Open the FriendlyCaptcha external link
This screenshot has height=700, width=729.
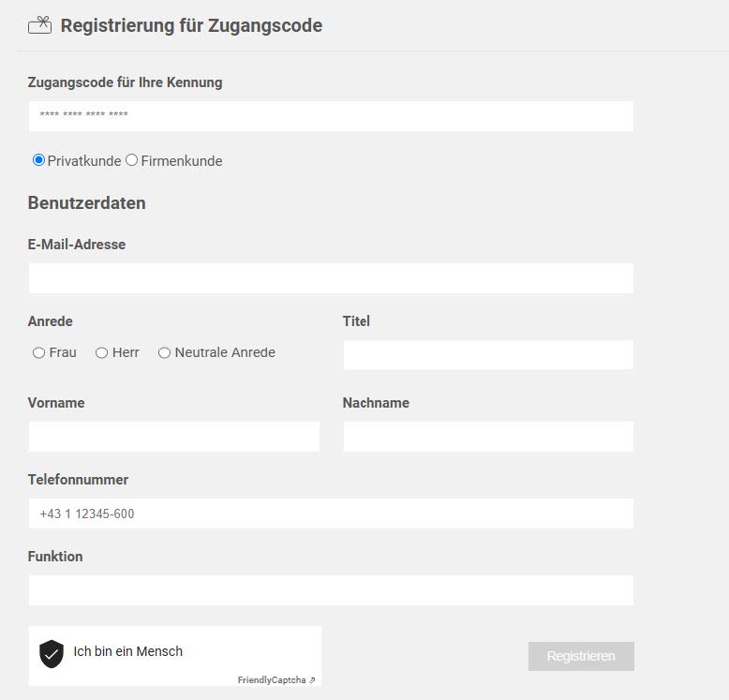[275, 680]
